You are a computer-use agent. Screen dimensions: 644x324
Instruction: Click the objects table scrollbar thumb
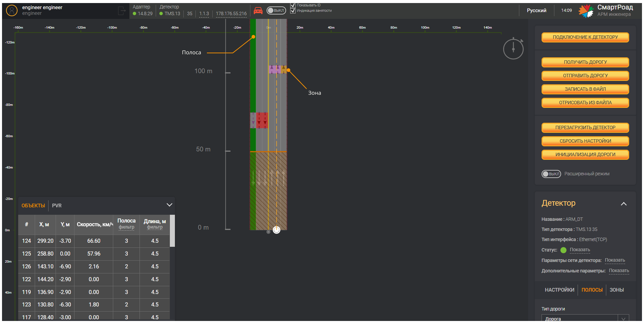click(172, 231)
